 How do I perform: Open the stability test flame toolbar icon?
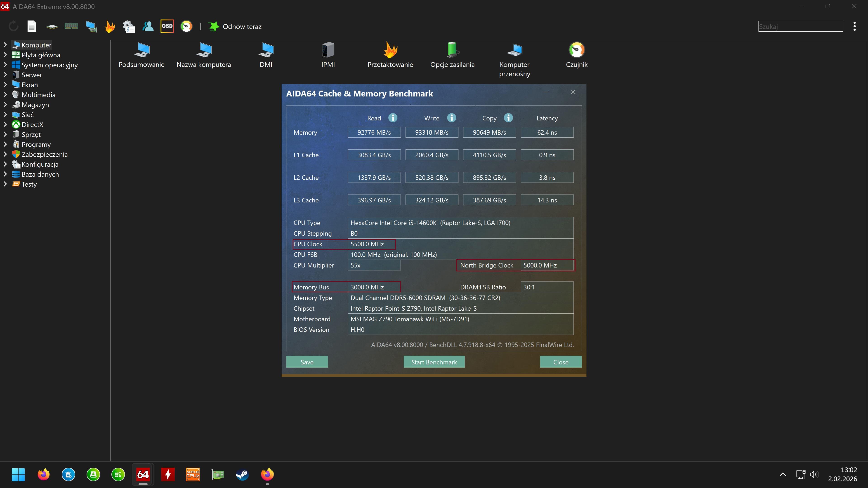tap(110, 26)
